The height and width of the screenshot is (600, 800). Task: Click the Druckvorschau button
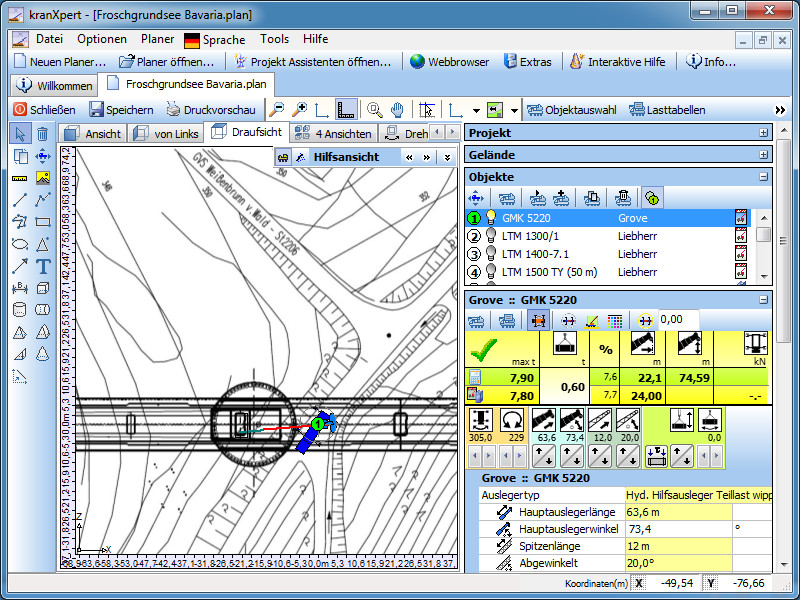[210, 110]
